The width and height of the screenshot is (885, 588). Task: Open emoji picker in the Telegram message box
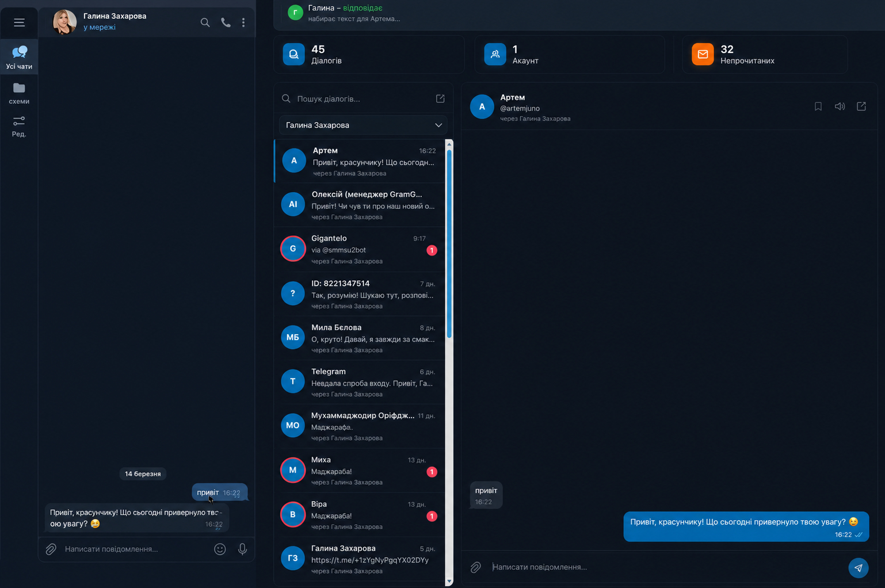(x=220, y=549)
